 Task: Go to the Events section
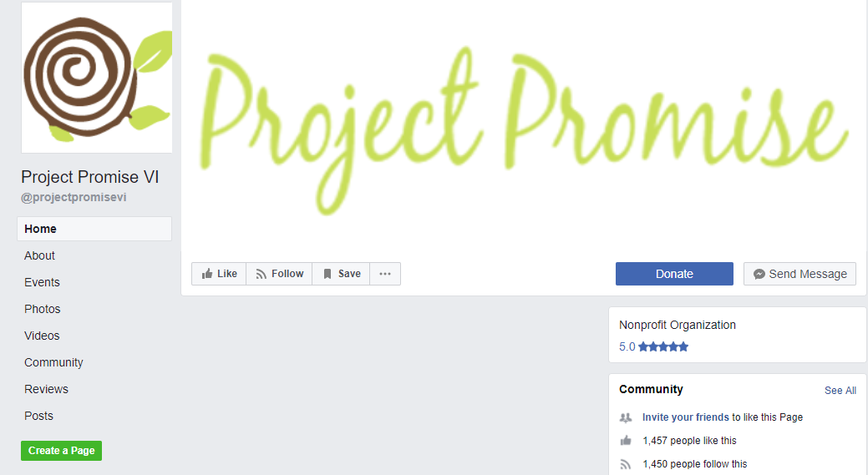[42, 282]
